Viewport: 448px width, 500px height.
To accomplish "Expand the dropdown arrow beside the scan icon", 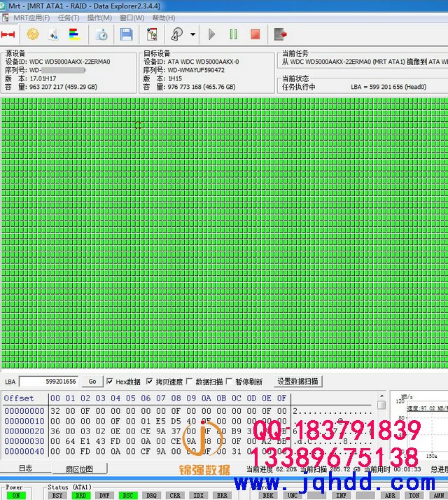I will [x=192, y=34].
